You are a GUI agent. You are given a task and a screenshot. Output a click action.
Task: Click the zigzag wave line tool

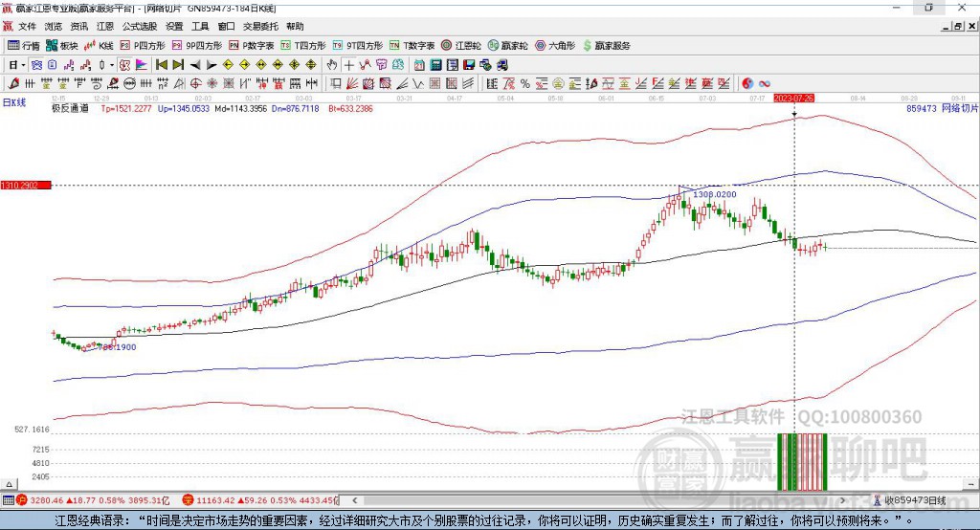point(418,83)
